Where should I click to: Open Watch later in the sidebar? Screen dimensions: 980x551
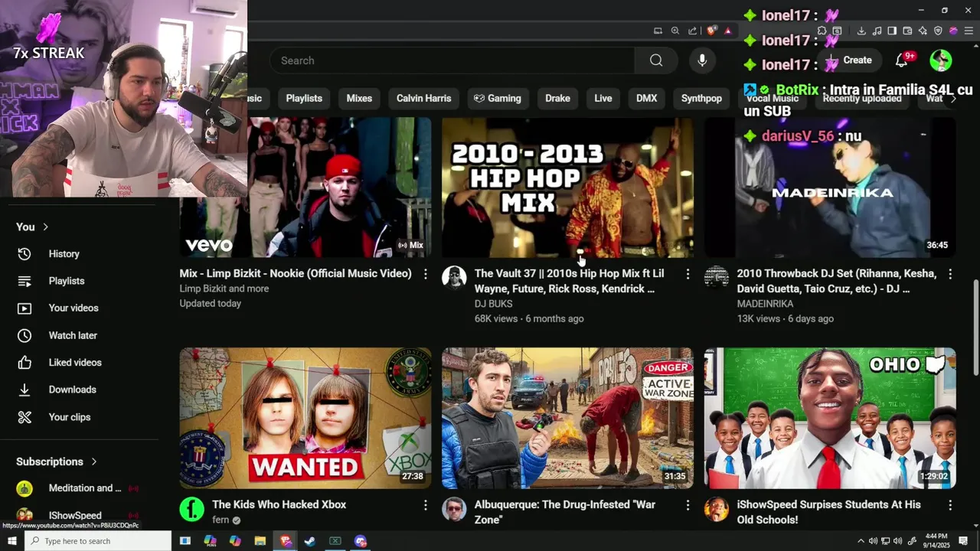(x=73, y=335)
